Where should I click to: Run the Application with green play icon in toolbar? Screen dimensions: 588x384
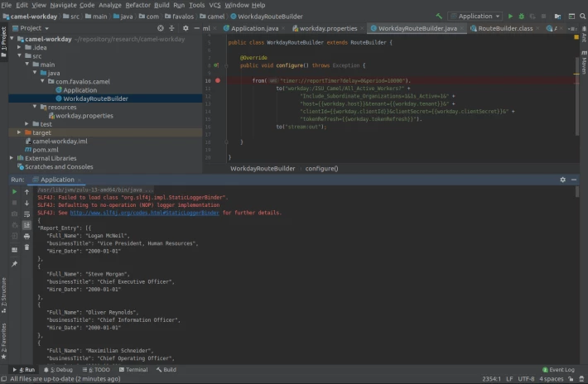point(510,16)
